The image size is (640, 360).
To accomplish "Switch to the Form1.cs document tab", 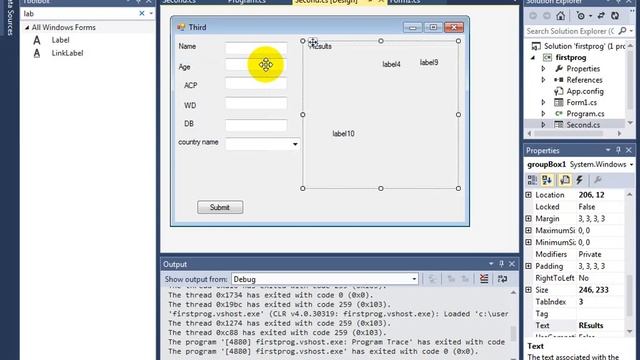I will coord(404,2).
